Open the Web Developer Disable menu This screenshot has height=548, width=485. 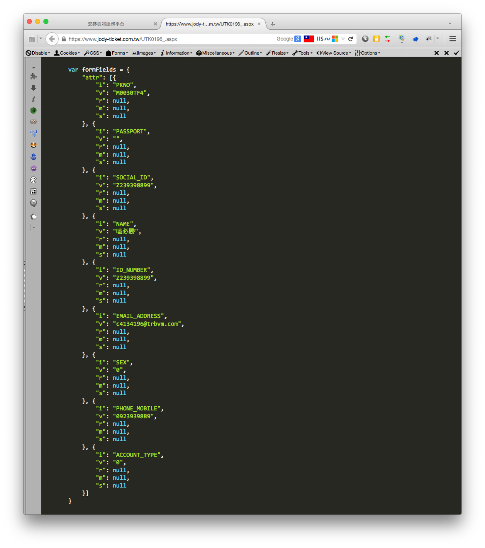38,53
